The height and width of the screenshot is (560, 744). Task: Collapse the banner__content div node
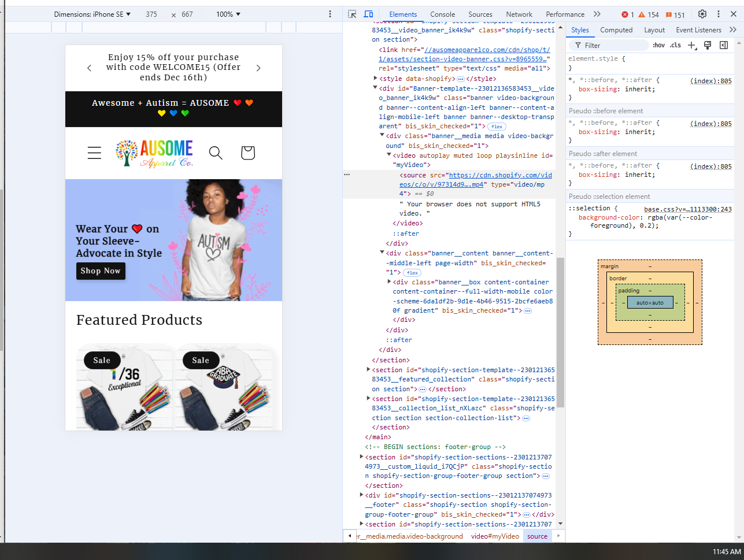pos(382,253)
